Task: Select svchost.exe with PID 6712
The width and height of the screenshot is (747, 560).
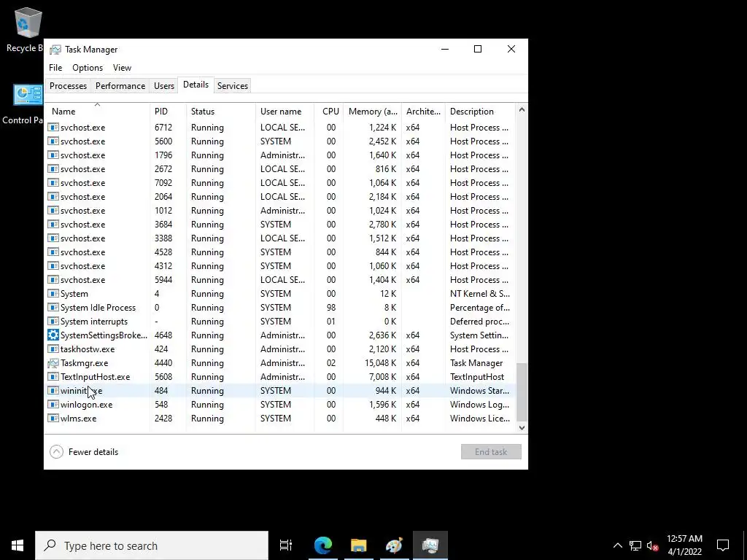Action: pos(281,128)
